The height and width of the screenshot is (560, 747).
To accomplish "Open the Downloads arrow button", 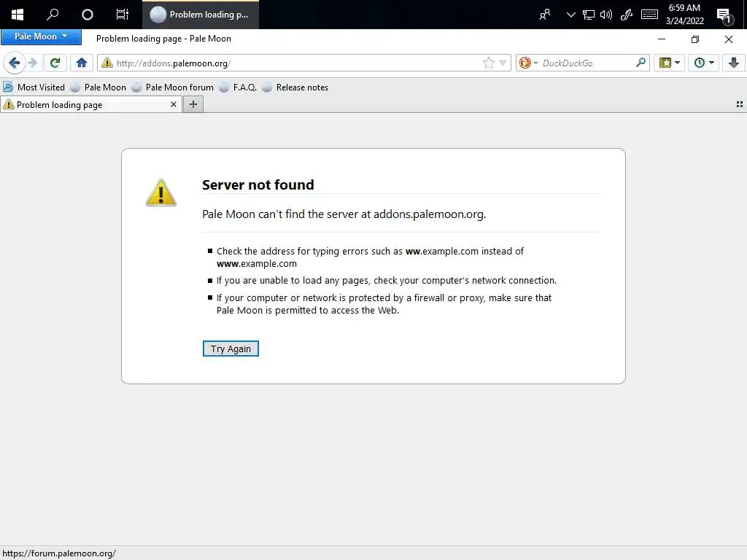I will tap(734, 63).
